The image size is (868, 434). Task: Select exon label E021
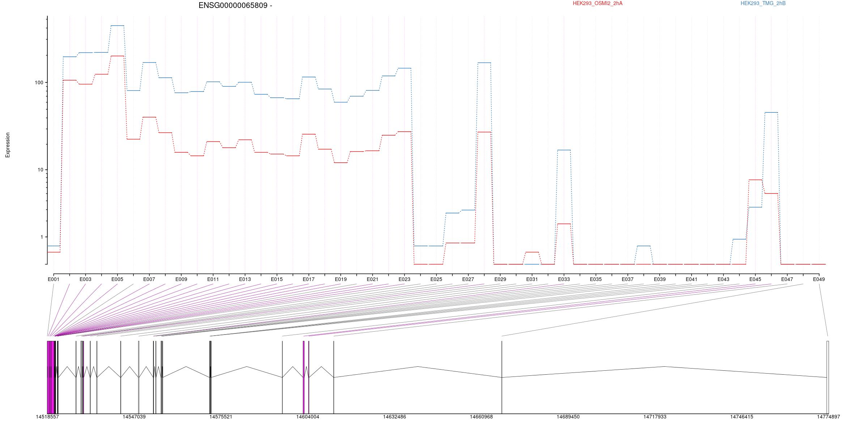[373, 279]
